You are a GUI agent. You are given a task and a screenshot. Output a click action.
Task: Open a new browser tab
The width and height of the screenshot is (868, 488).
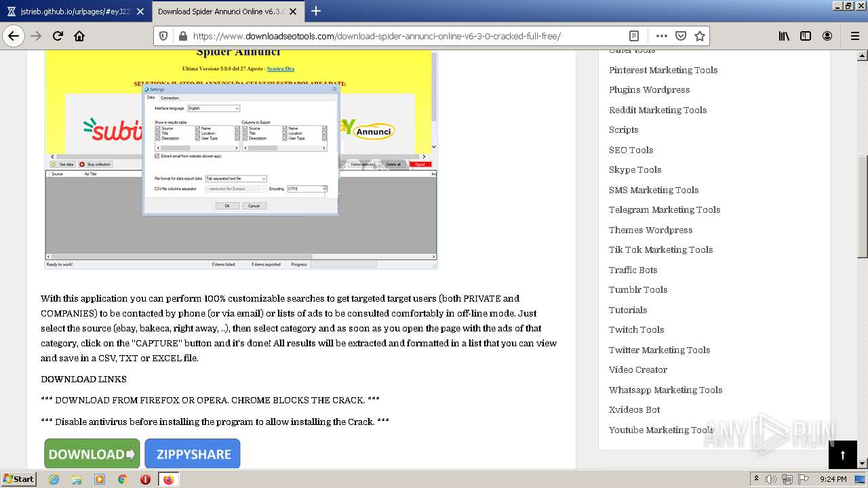pos(316,11)
